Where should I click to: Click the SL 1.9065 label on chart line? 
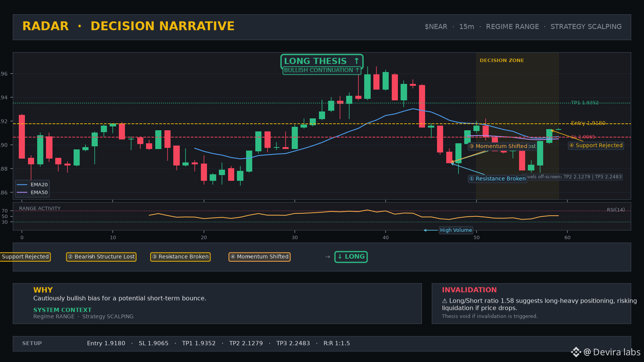click(583, 137)
